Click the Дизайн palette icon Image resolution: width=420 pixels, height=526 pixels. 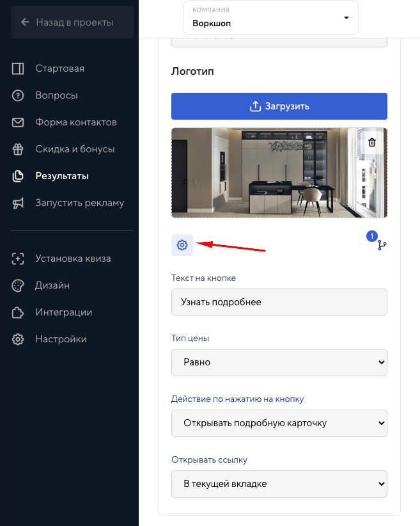pyautogui.click(x=18, y=285)
